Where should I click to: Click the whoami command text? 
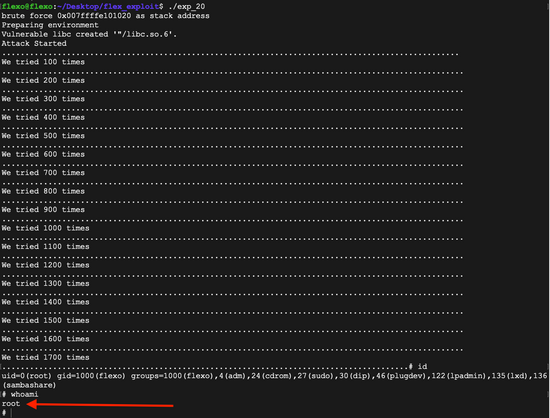24,394
